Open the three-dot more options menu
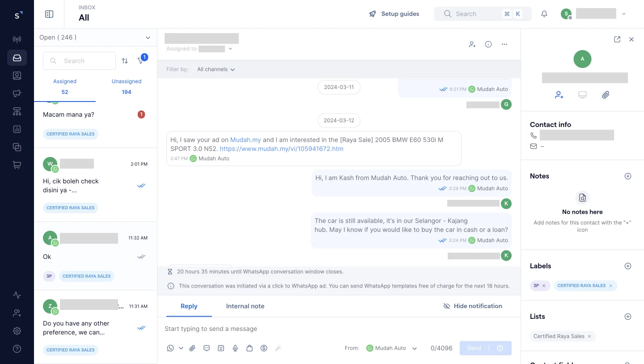 pos(504,44)
